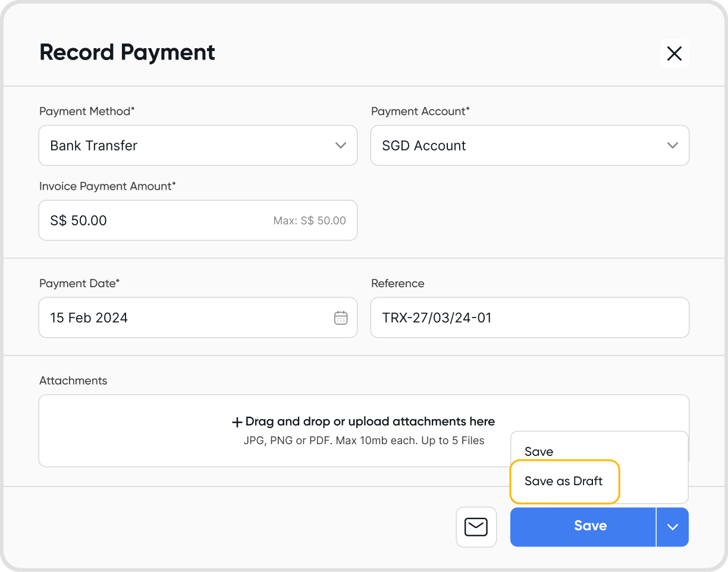Click the Attachments section label
This screenshot has height=572, width=728.
[x=73, y=381]
